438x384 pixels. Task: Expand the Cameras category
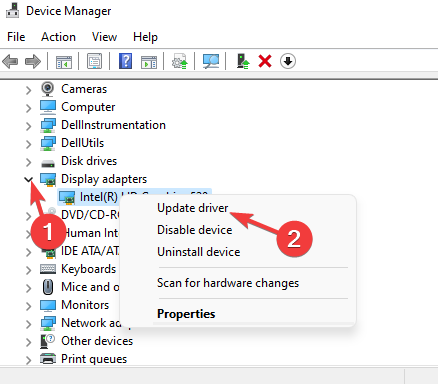coord(29,90)
